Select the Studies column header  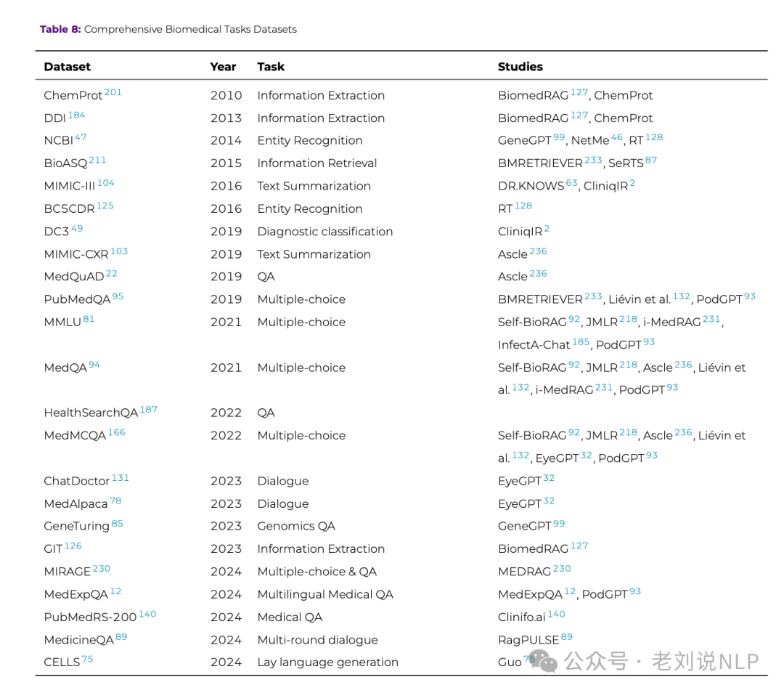click(x=520, y=67)
